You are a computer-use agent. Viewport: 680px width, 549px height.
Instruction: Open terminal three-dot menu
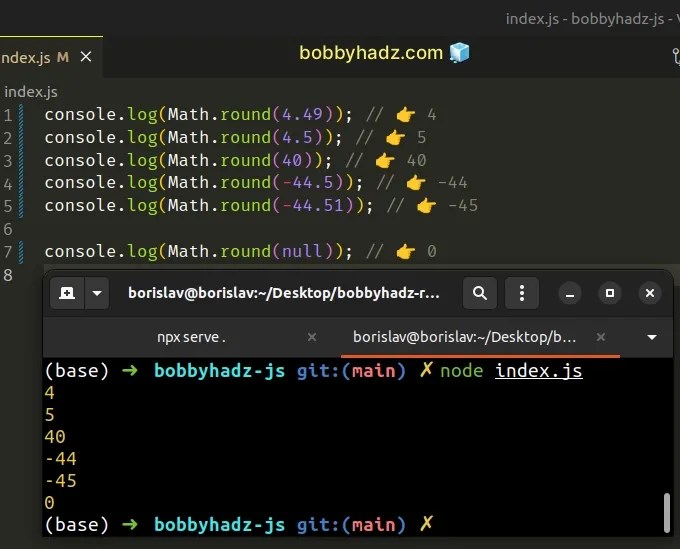(x=522, y=293)
